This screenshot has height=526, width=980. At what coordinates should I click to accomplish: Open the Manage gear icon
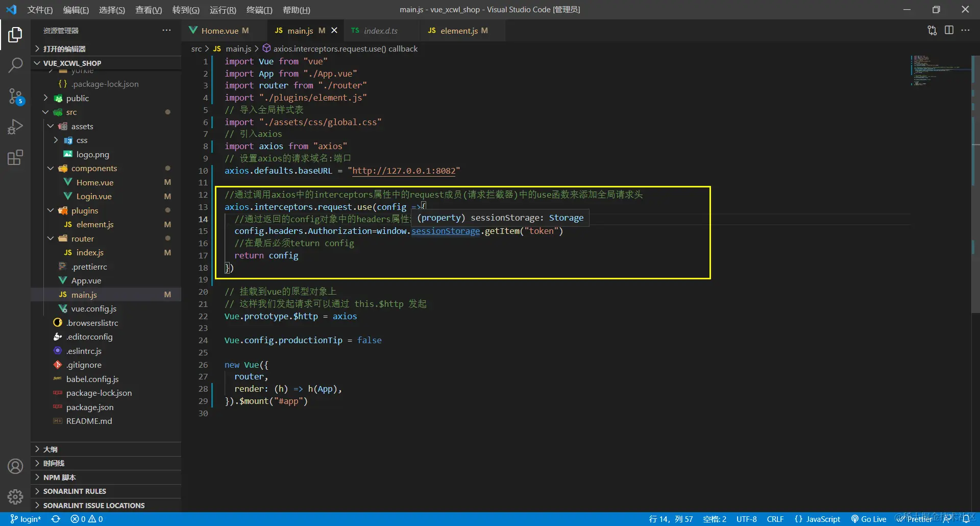[15, 497]
